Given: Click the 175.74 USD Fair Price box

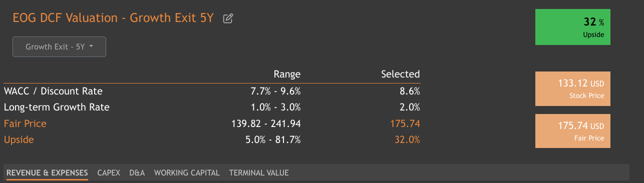Looking at the screenshot, I should point(573,131).
